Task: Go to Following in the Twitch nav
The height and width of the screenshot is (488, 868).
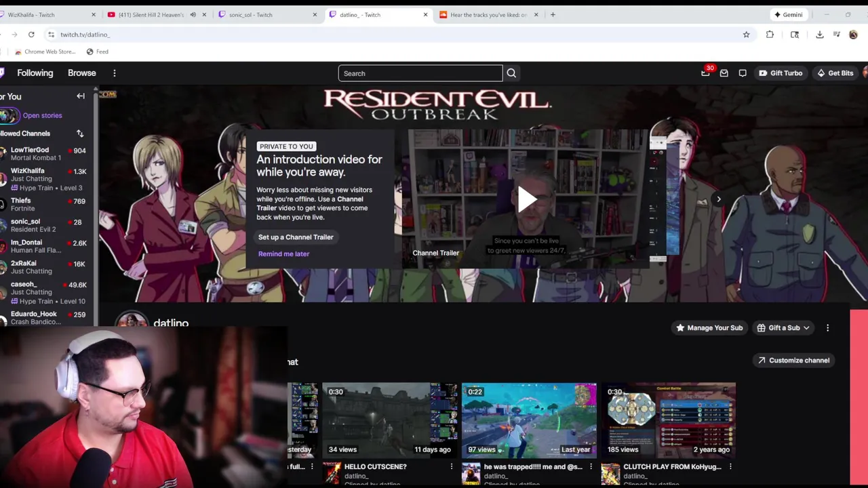Action: [x=35, y=73]
